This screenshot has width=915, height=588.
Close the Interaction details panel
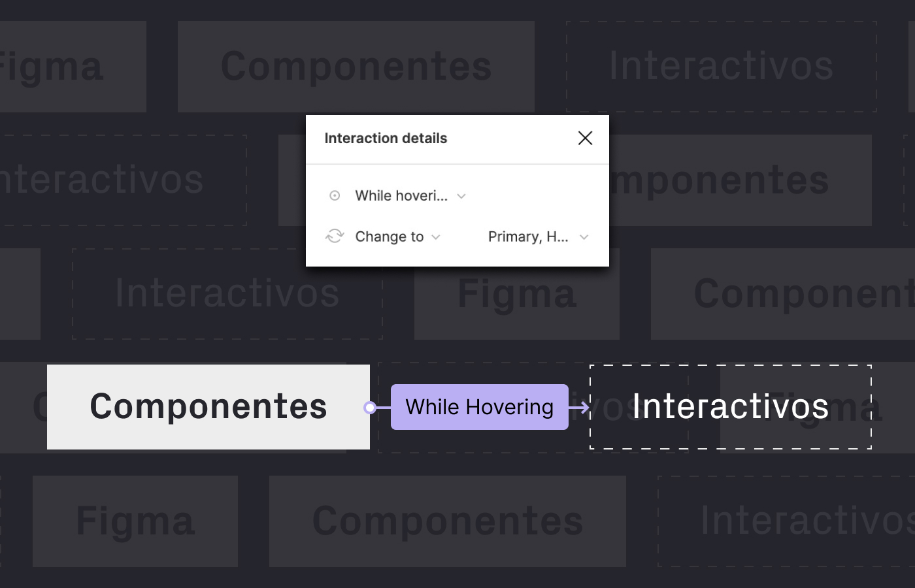[585, 138]
